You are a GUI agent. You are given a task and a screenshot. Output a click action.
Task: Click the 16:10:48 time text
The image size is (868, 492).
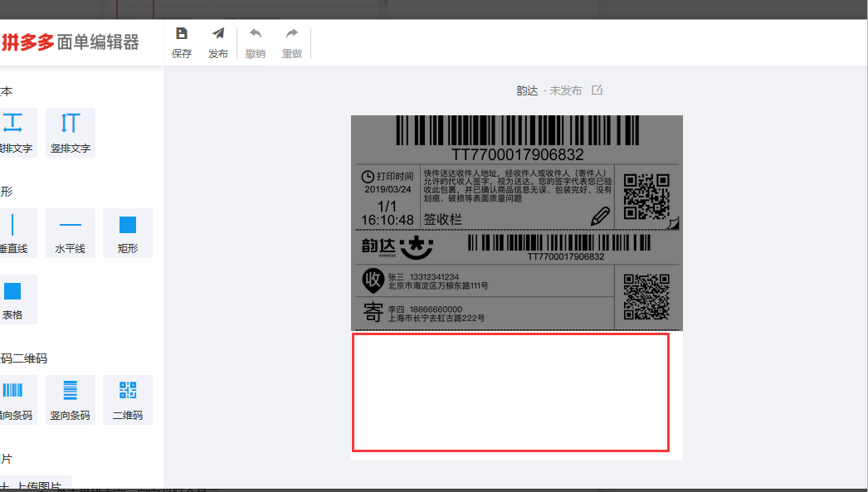388,220
